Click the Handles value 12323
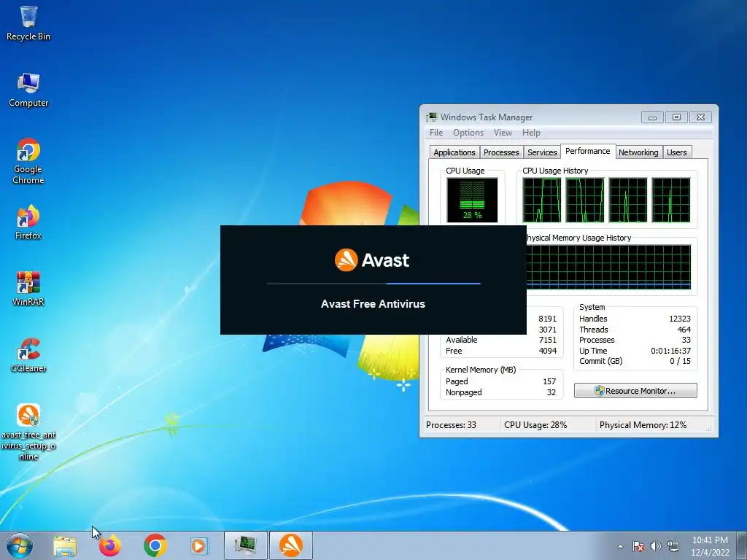Screen dimensions: 747x560 point(680,319)
